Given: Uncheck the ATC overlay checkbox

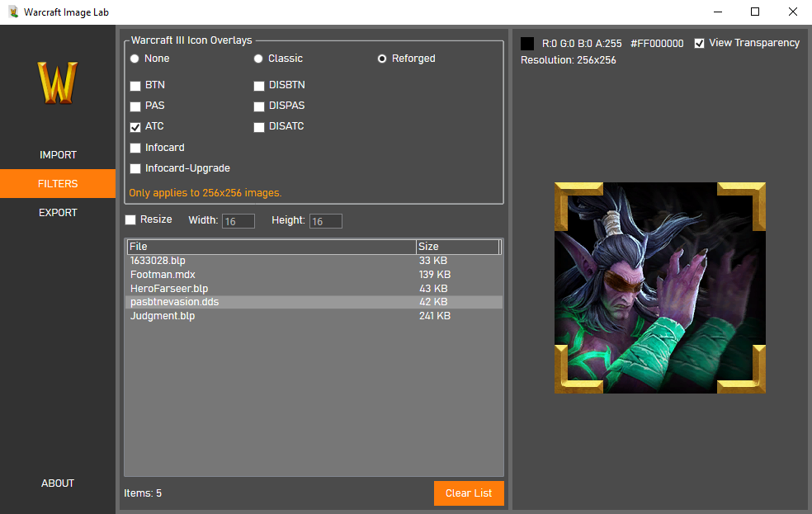Looking at the screenshot, I should (135, 127).
